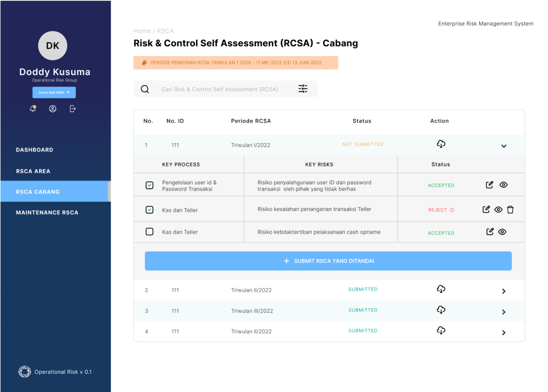Open the user profile icon in sidebar

point(53,109)
